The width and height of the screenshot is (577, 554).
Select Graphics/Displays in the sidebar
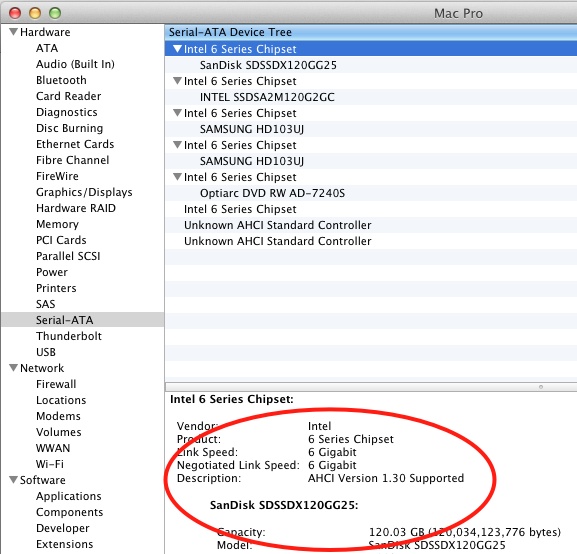84,192
